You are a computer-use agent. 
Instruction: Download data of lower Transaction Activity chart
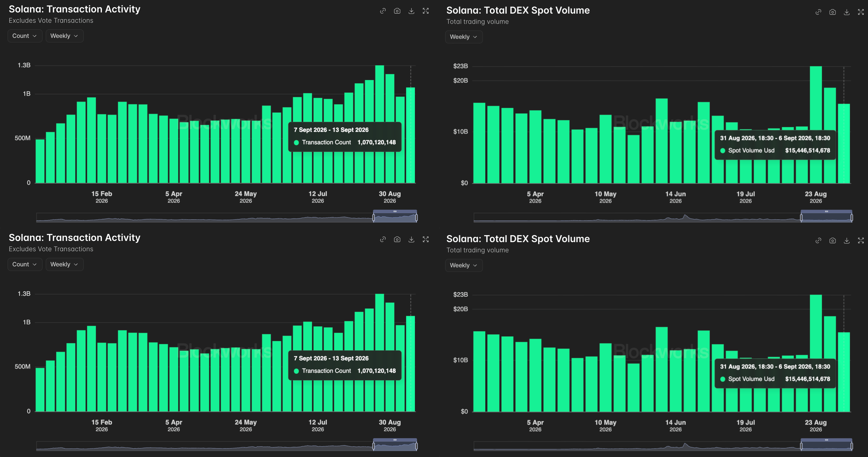(412, 239)
